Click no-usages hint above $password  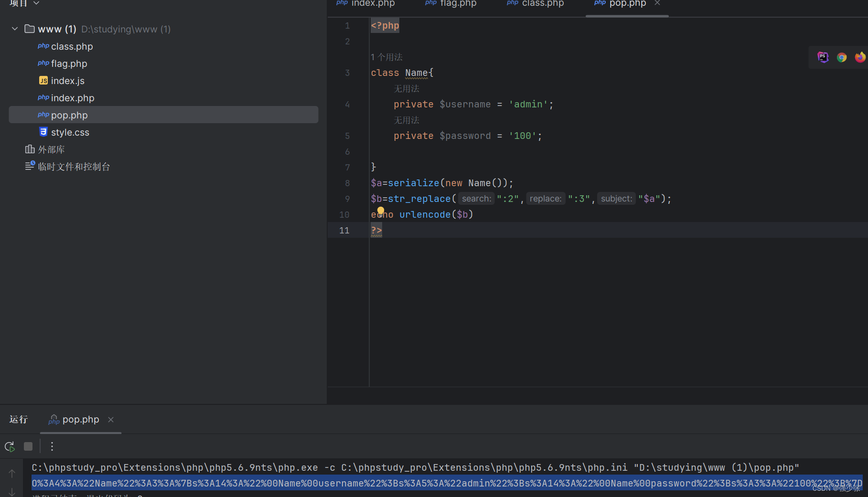coord(407,120)
